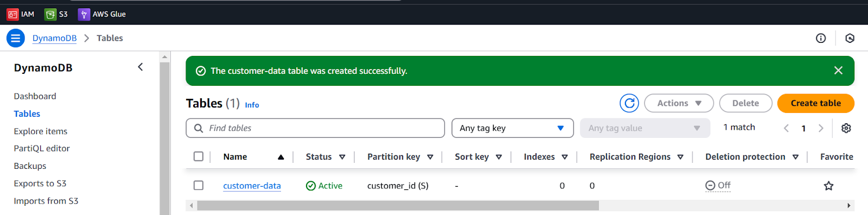Image resolution: width=868 pixels, height=215 pixels.
Task: Mark customer-data as favorite with star
Action: [x=828, y=186]
